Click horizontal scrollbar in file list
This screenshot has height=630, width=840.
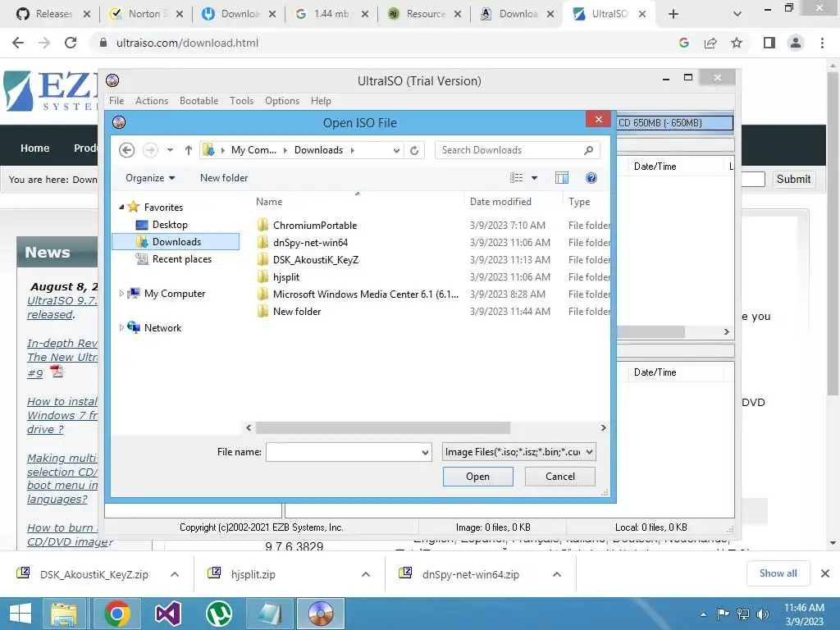382,427
